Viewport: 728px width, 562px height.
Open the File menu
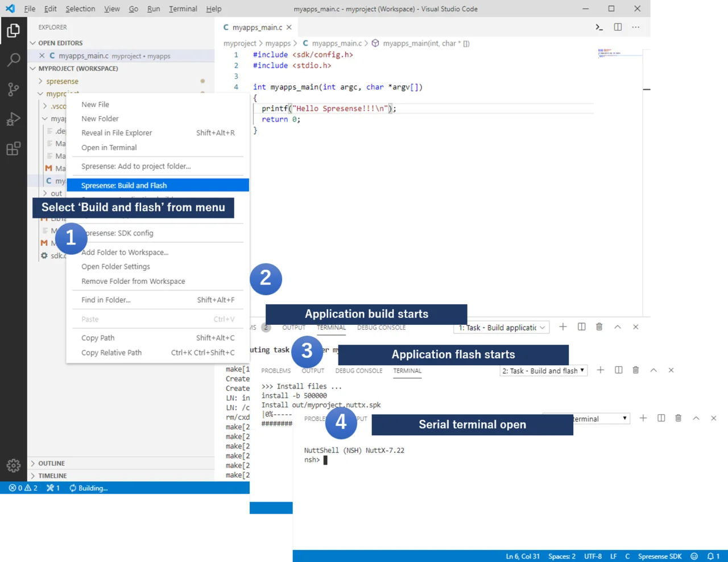point(30,9)
